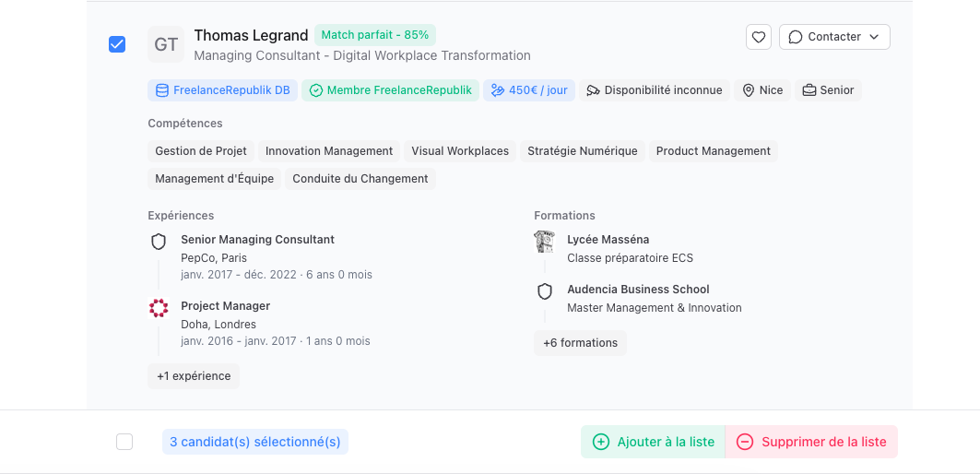The width and height of the screenshot is (980, 474).
Task: Click the Gestion de Projet skill tag
Action: point(201,150)
